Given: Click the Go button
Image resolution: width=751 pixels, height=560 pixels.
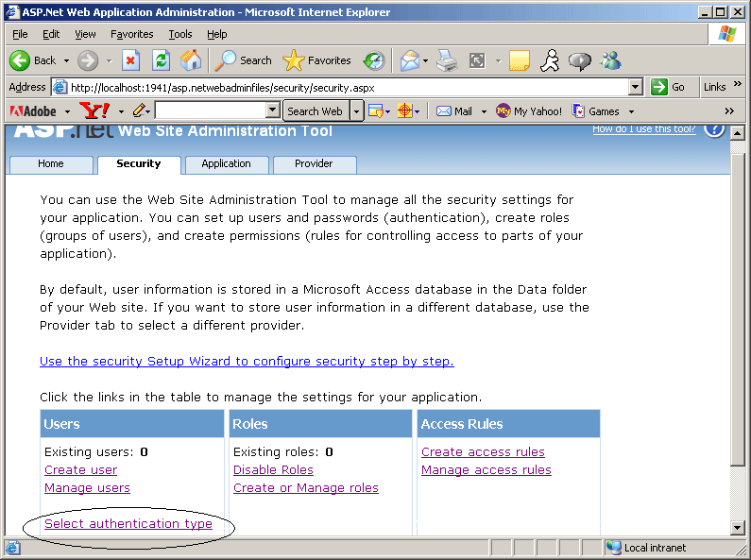Looking at the screenshot, I should [669, 87].
